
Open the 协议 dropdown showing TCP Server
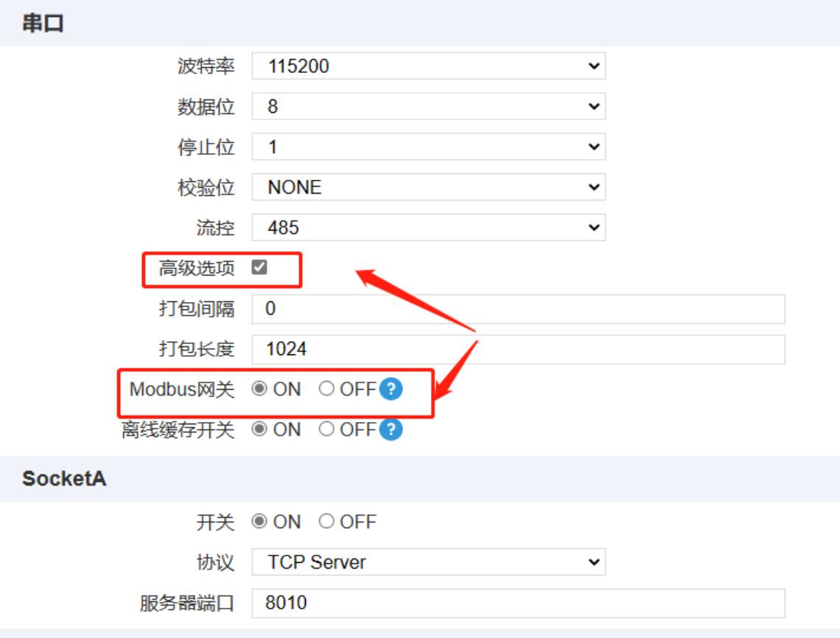(x=428, y=563)
